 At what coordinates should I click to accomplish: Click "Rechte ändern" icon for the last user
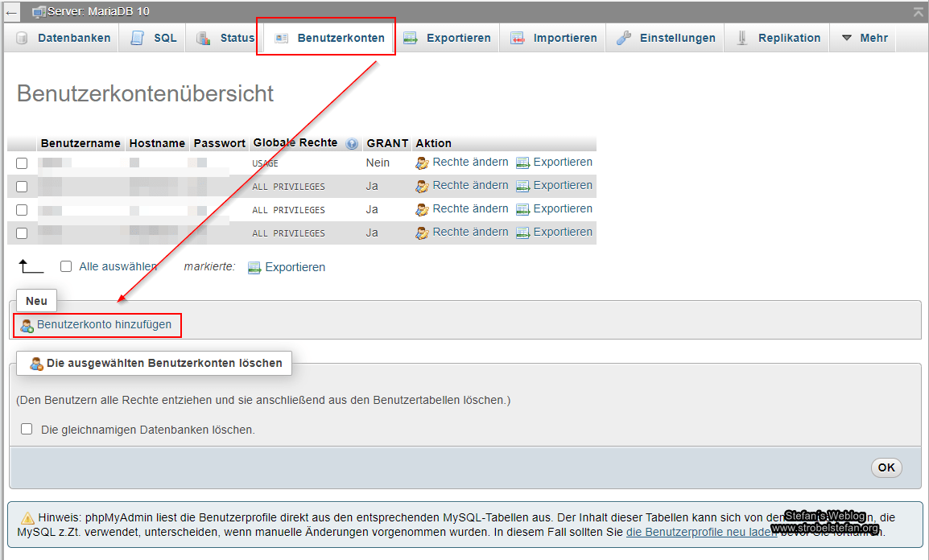click(x=422, y=232)
